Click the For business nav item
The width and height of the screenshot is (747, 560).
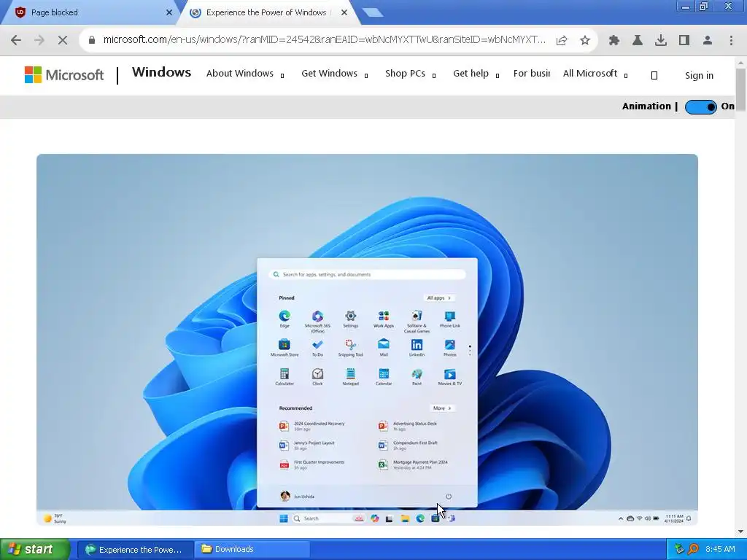pyautogui.click(x=531, y=74)
